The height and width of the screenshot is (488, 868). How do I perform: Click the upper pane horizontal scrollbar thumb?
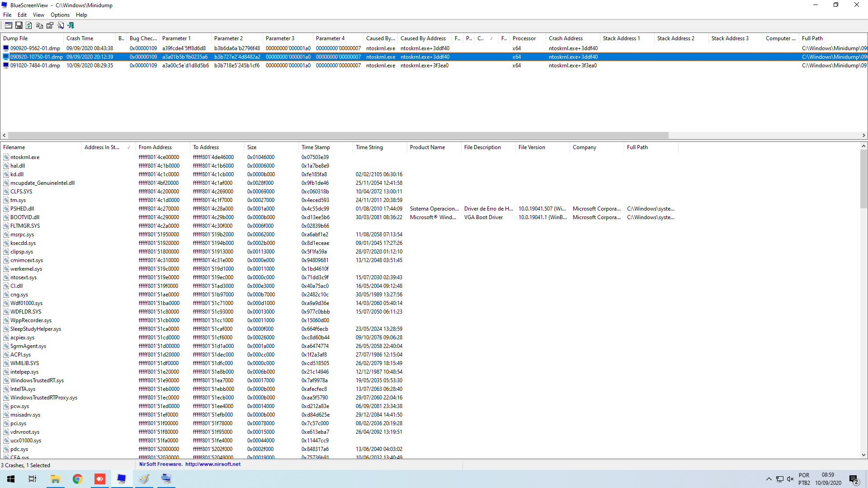(338, 135)
